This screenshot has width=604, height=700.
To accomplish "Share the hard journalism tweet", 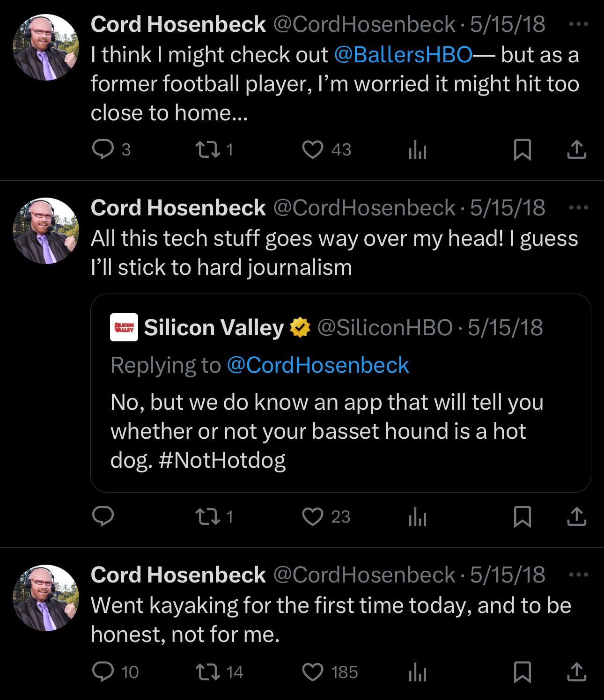I will point(576,517).
